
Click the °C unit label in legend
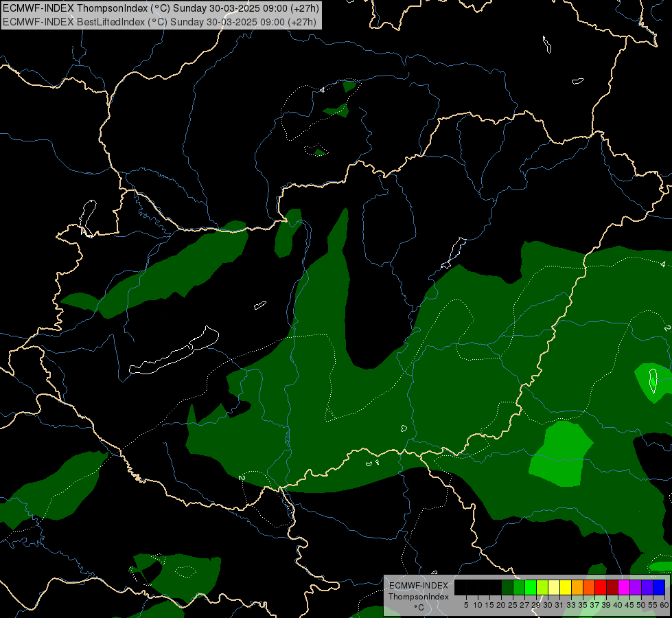click(x=419, y=607)
